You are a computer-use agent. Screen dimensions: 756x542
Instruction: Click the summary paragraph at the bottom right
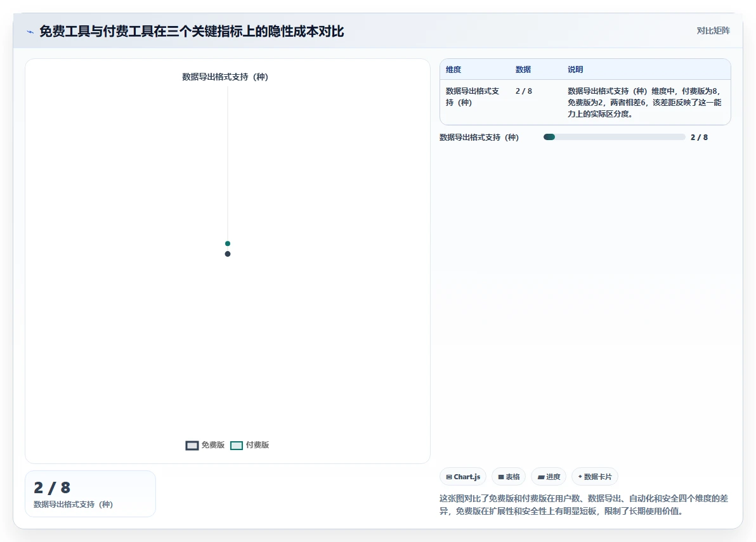click(584, 505)
